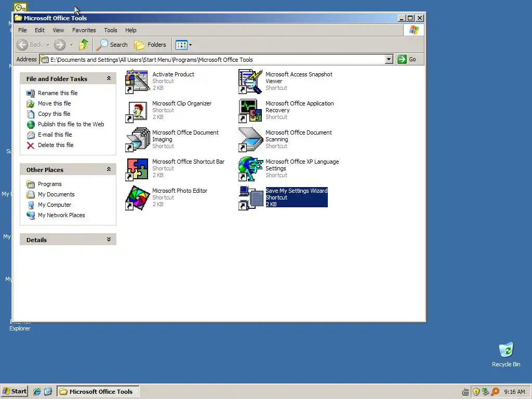Viewport: 532px width, 399px height.
Task: Select the Microsoft Clip Organizer icon
Action: point(137,111)
